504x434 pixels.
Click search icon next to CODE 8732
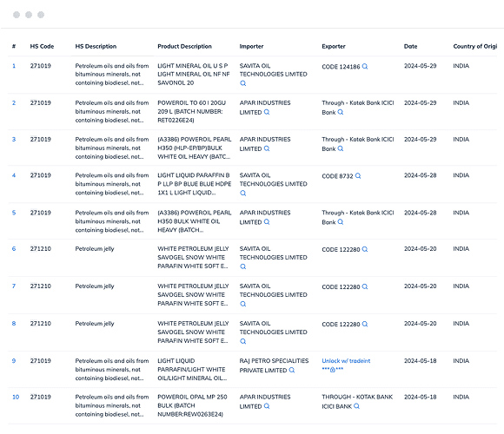click(358, 176)
